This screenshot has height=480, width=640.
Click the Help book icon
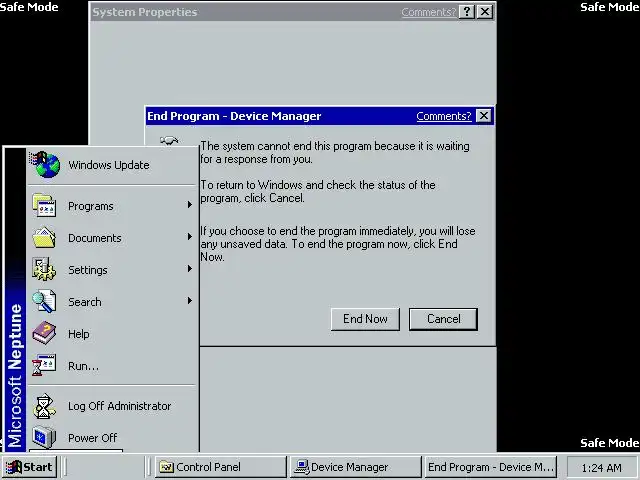click(44, 333)
